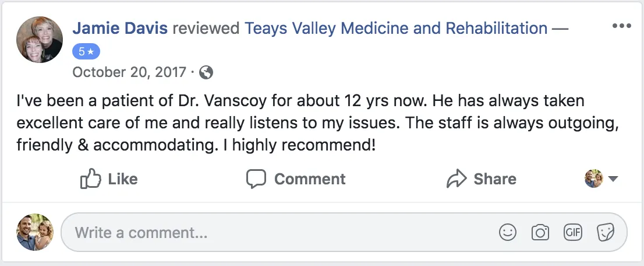This screenshot has height=266, width=644.
Task: Open the emoji picker in comment box
Action: 508,233
